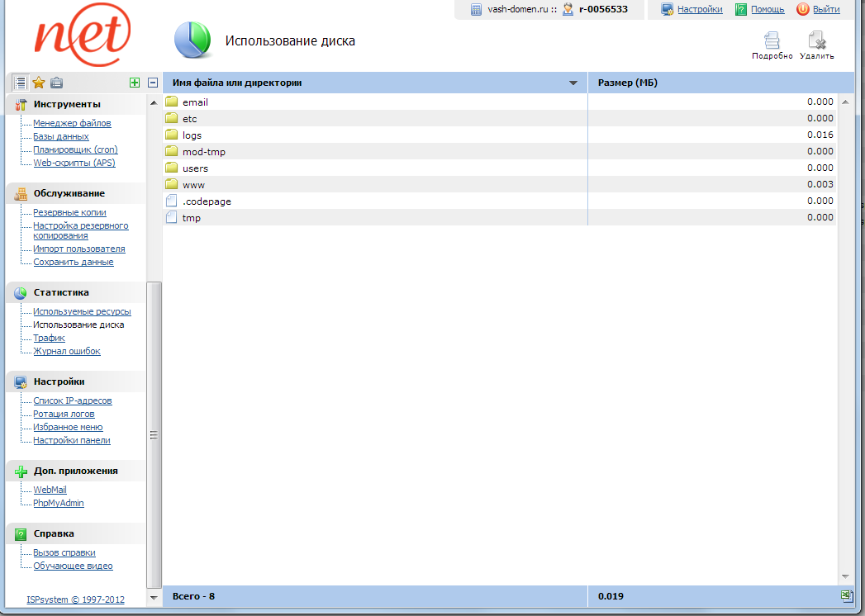Sort by Имя файла или директории column
The width and height of the screenshot is (865, 616).
[237, 83]
